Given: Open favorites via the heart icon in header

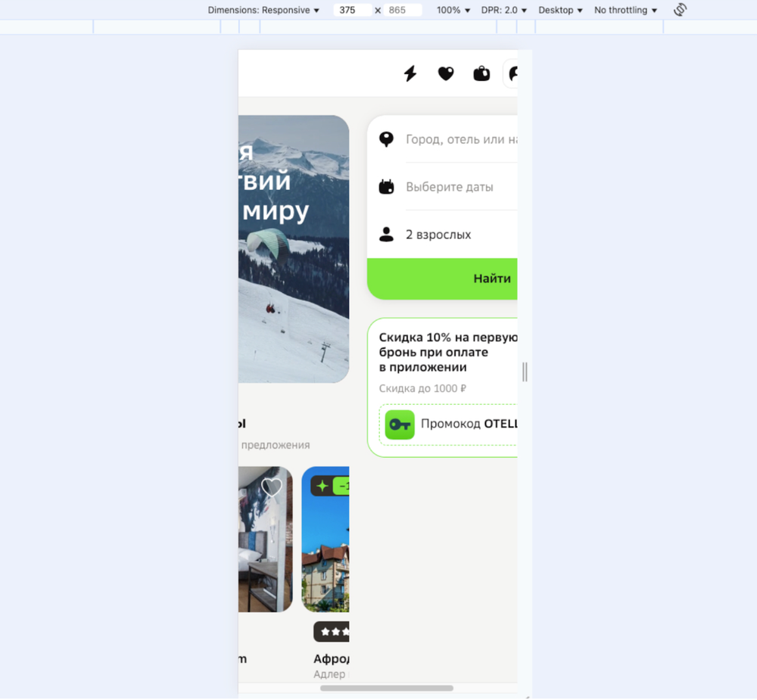Looking at the screenshot, I should (x=446, y=73).
